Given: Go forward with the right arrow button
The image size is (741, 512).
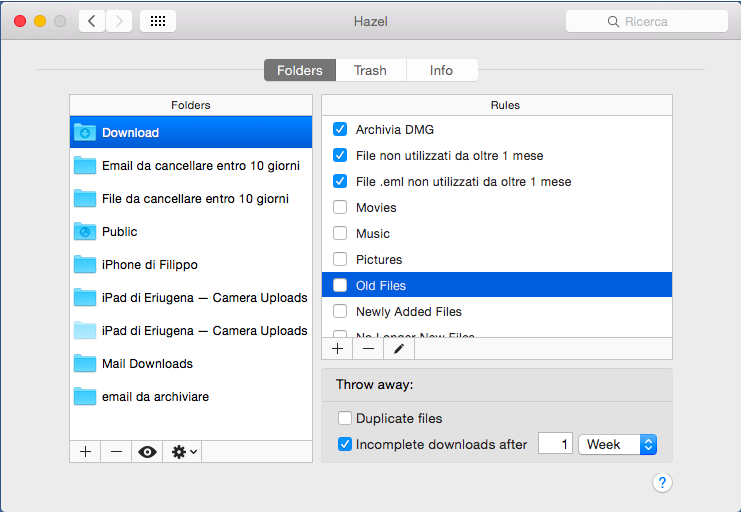Looking at the screenshot, I should point(119,21).
